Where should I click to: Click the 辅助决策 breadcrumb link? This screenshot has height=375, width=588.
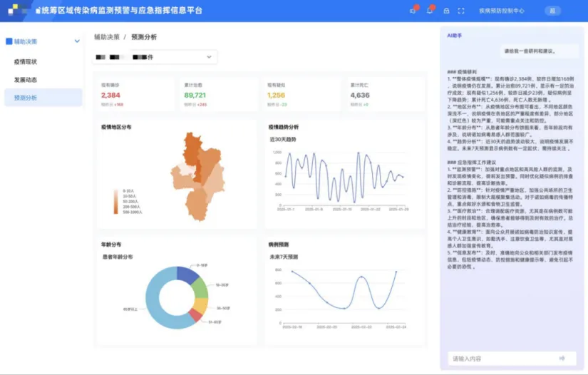tap(107, 37)
